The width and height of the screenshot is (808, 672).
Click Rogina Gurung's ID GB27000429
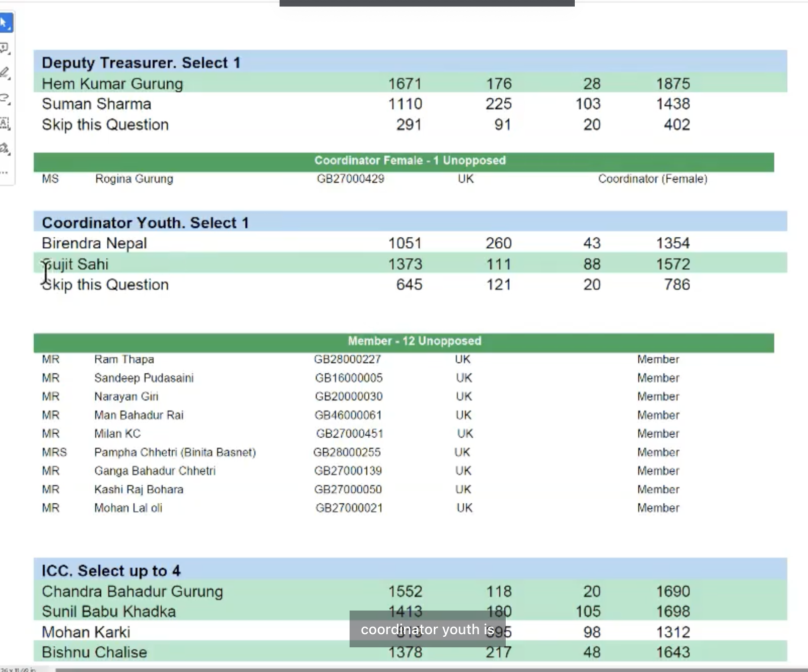[350, 179]
